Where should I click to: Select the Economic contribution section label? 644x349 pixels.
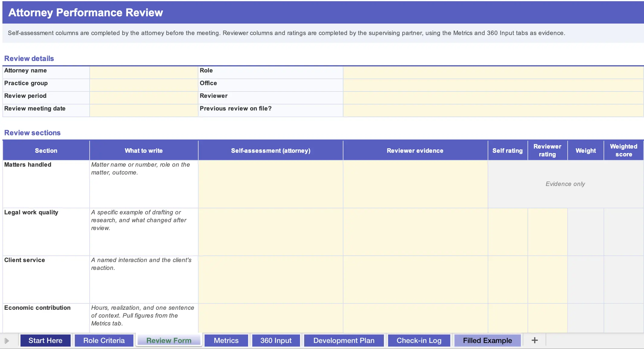coord(37,308)
